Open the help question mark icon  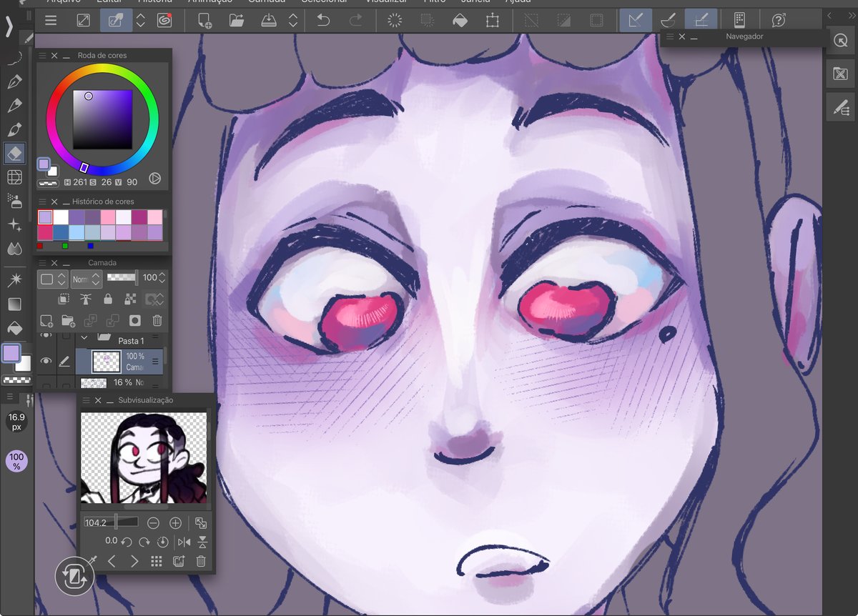click(x=779, y=21)
